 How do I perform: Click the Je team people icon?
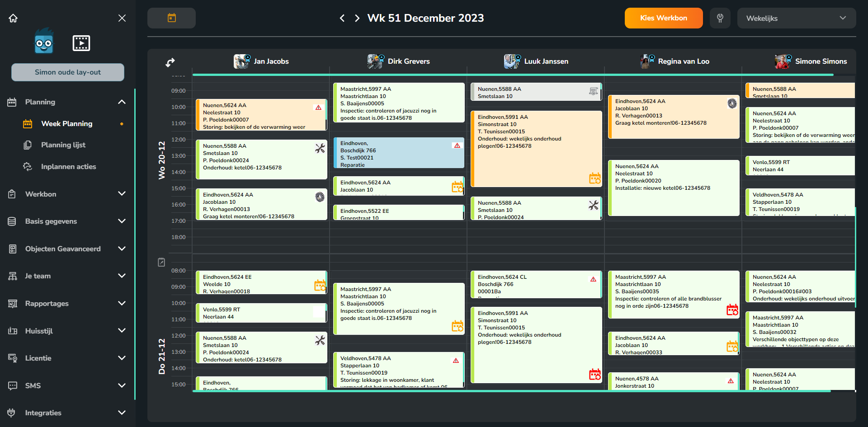click(13, 276)
